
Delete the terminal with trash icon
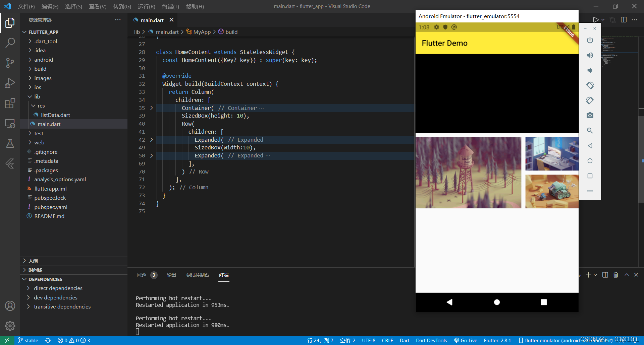pos(616,275)
